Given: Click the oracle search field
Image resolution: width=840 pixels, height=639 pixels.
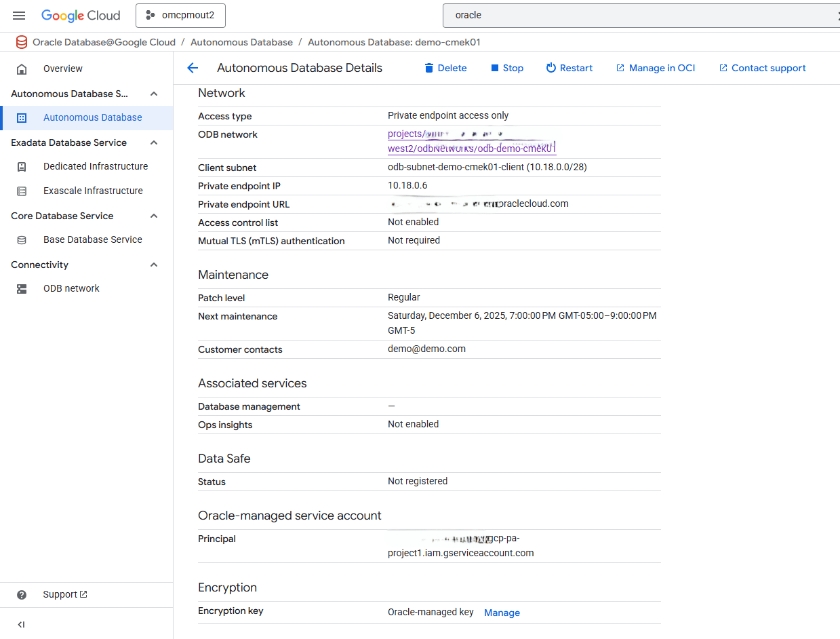Looking at the screenshot, I should pyautogui.click(x=610, y=15).
